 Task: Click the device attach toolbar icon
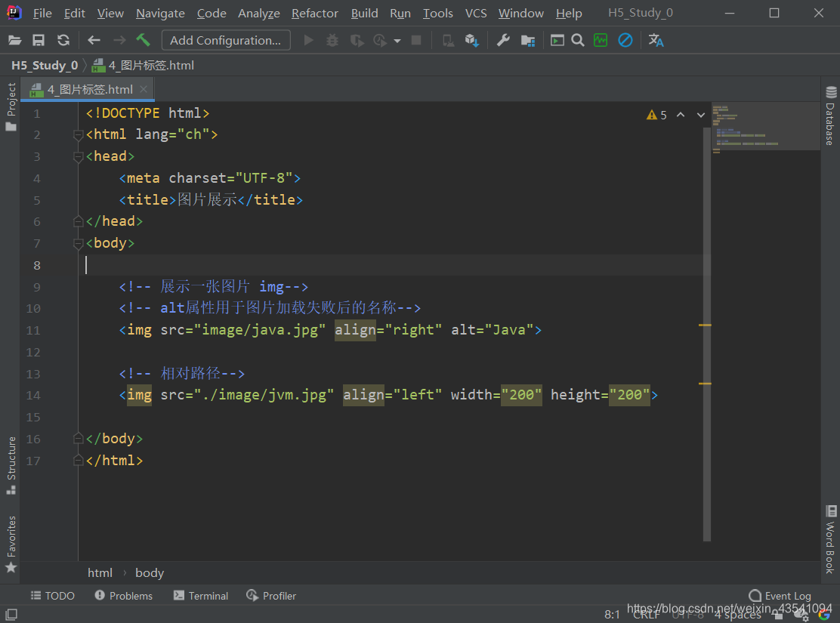click(x=448, y=40)
